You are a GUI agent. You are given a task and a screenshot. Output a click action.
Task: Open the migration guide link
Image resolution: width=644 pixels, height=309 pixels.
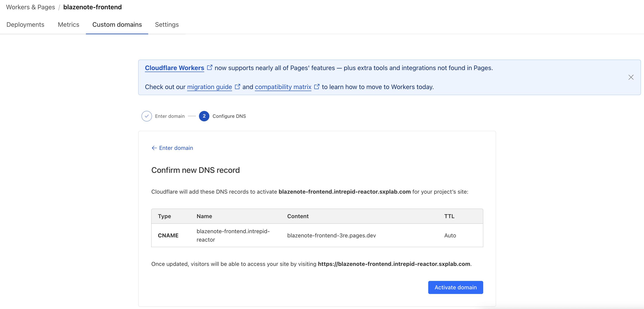pos(210,87)
